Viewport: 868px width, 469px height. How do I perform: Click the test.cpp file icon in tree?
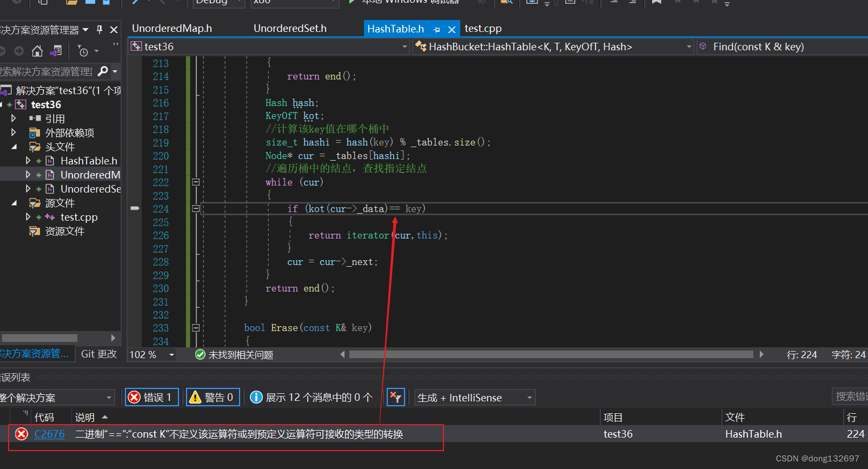50,217
